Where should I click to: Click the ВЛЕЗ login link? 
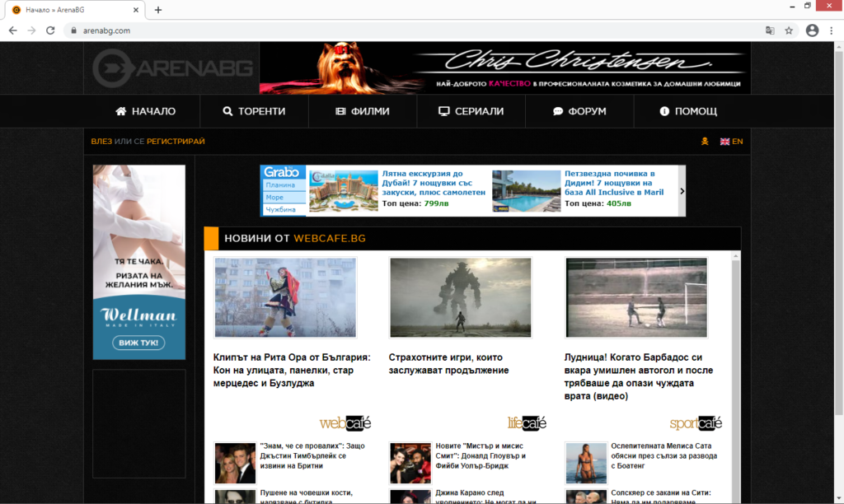coord(101,142)
